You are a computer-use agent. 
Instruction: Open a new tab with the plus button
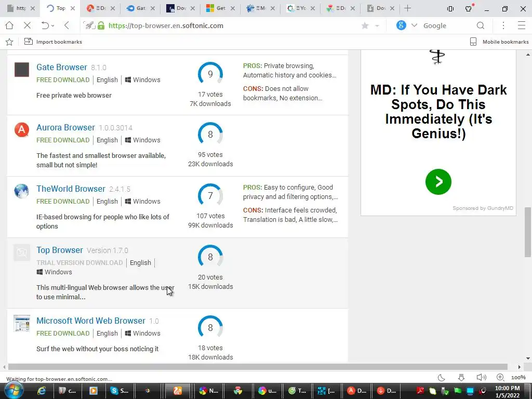(x=407, y=8)
